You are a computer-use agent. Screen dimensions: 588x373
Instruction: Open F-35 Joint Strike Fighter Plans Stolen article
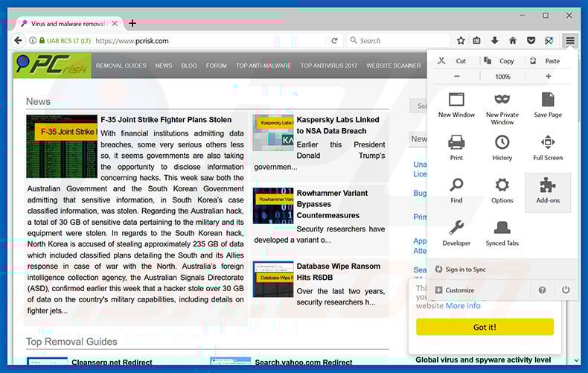[x=166, y=120]
